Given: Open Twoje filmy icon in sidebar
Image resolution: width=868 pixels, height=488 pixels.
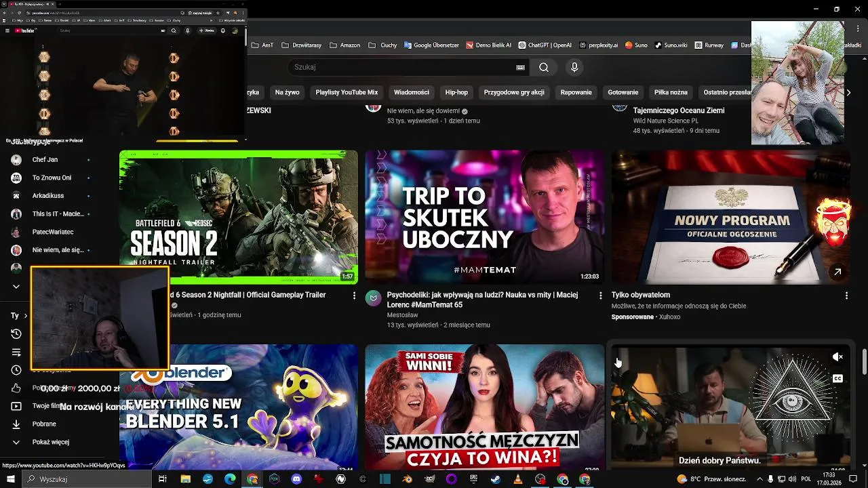Looking at the screenshot, I should 16,406.
